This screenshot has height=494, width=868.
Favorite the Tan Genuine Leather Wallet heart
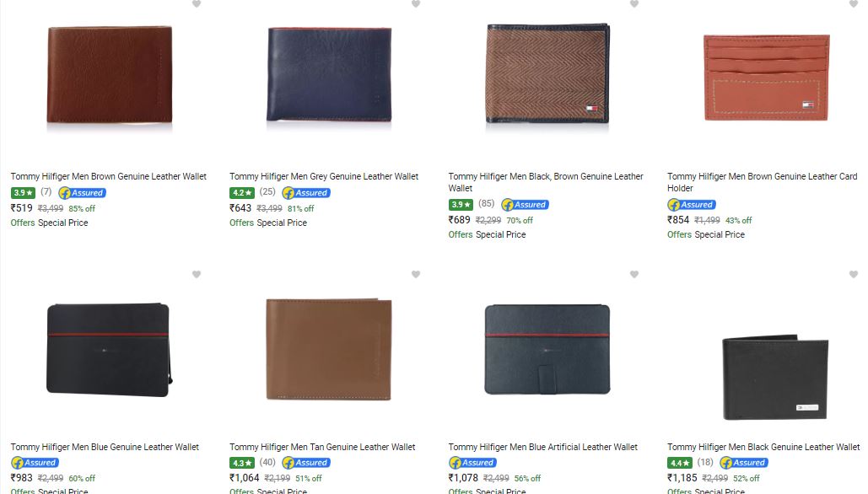coord(416,274)
